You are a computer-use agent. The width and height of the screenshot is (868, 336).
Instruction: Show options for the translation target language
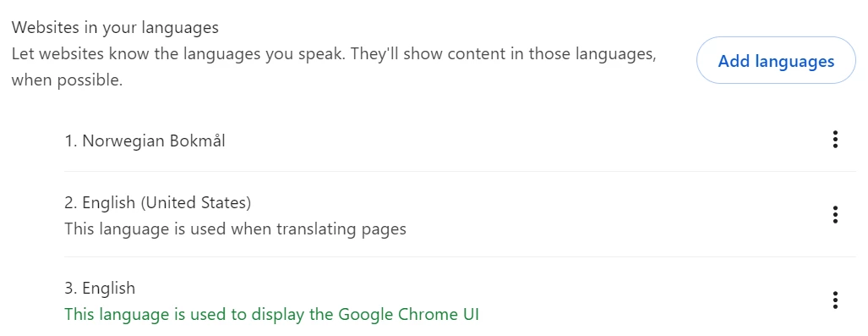pos(835,215)
